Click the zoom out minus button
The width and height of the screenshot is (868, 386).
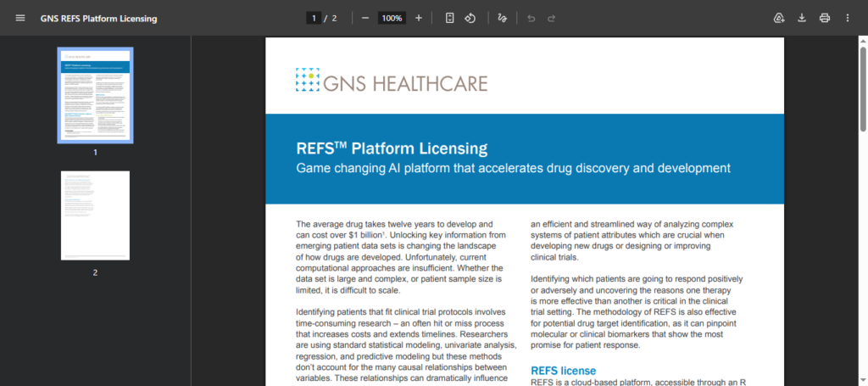(x=365, y=18)
